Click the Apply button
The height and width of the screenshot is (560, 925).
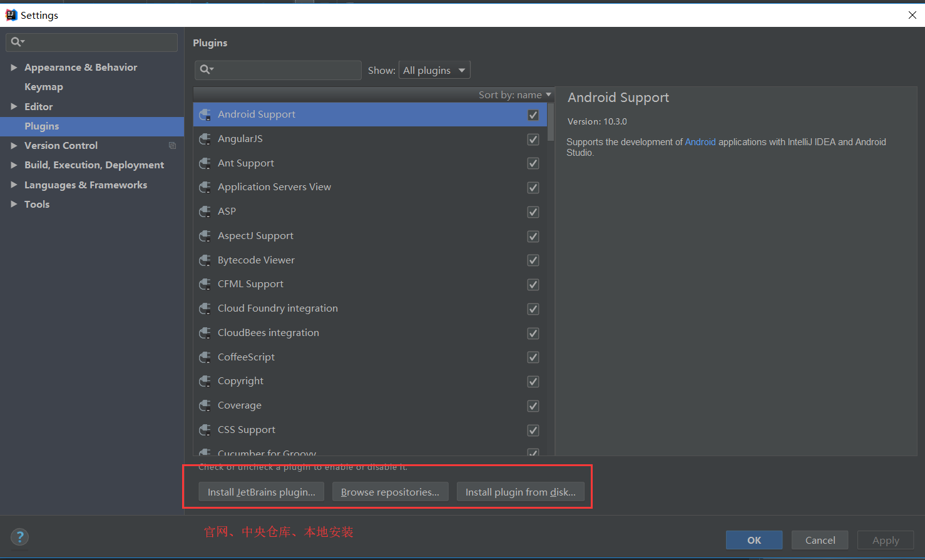[886, 540]
